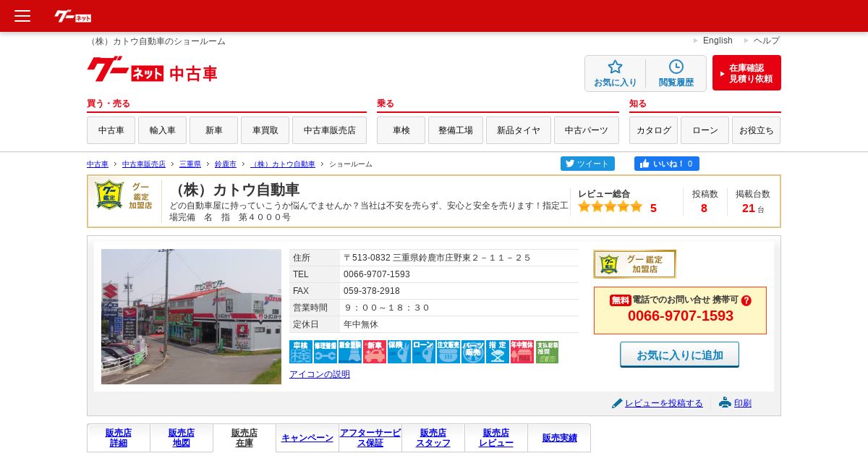Open the 車検 navigation button
The image size is (868, 456).
[x=401, y=130]
